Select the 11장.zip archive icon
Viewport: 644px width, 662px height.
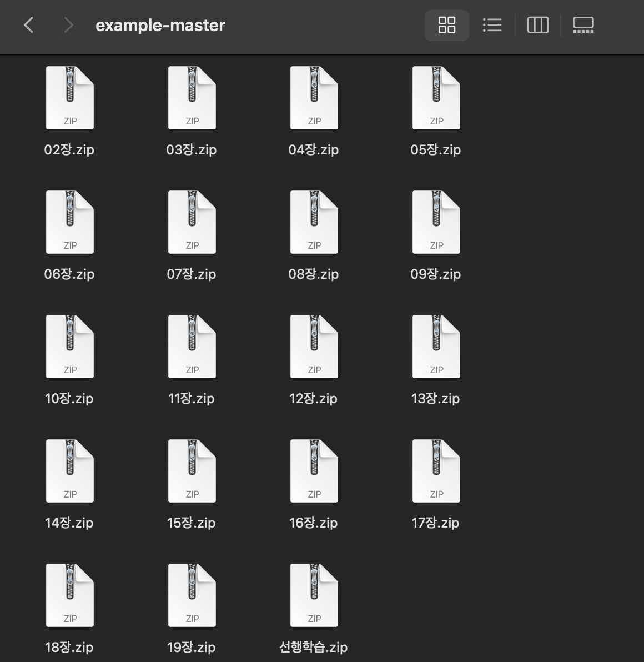click(x=192, y=347)
